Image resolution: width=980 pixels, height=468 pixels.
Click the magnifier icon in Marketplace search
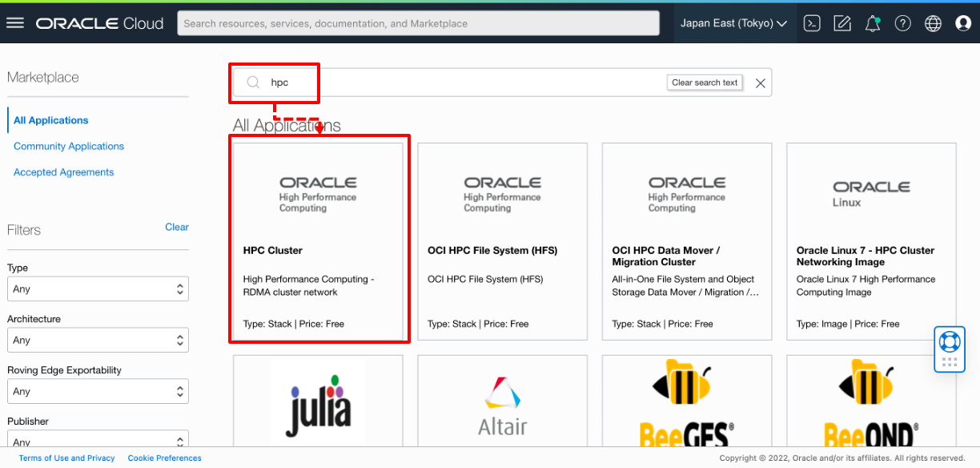(253, 83)
